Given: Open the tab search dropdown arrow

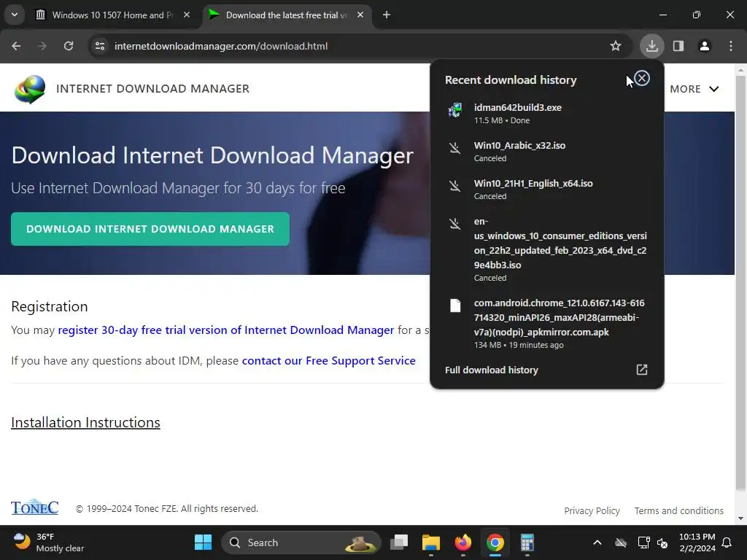Looking at the screenshot, I should click(15, 15).
